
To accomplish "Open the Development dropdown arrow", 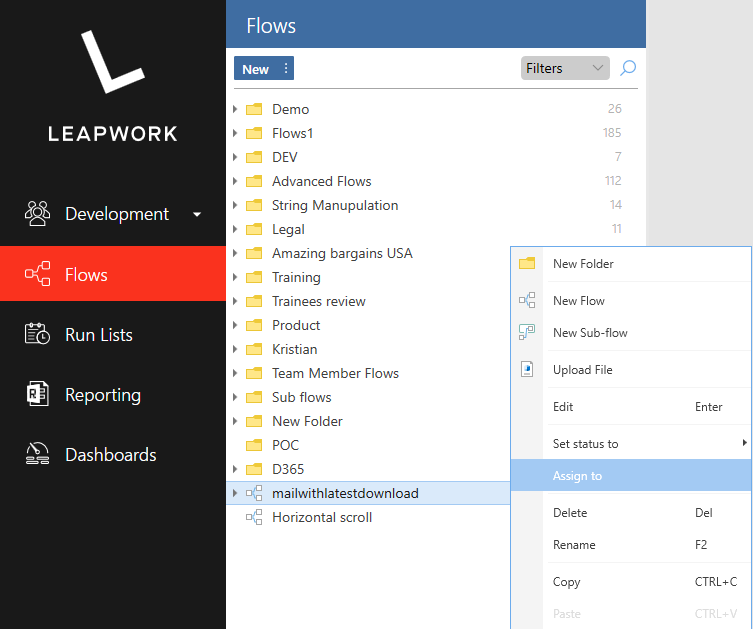I will [x=197, y=214].
